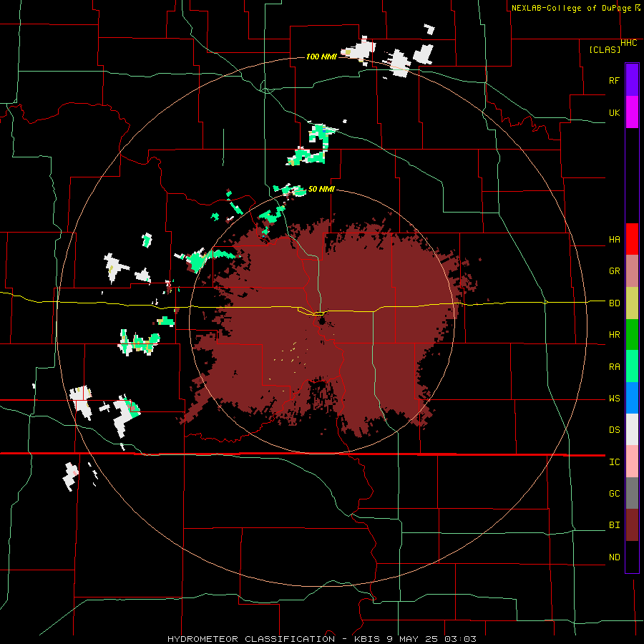Viewport: 644px width, 644px height.
Task: Click the GC legend label
Action: click(615, 494)
